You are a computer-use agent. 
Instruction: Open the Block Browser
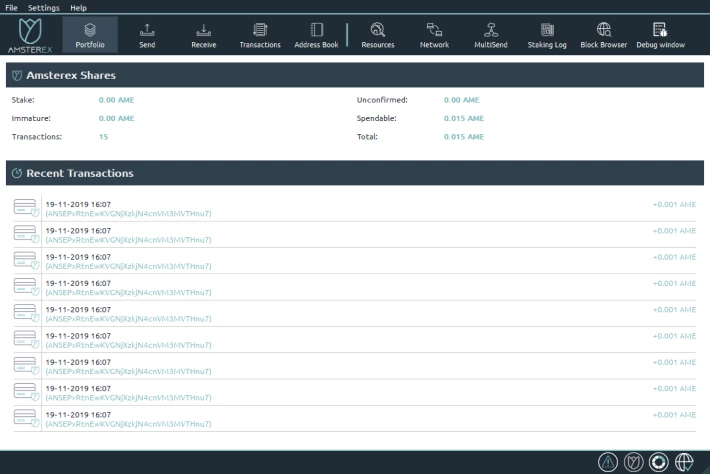604,35
